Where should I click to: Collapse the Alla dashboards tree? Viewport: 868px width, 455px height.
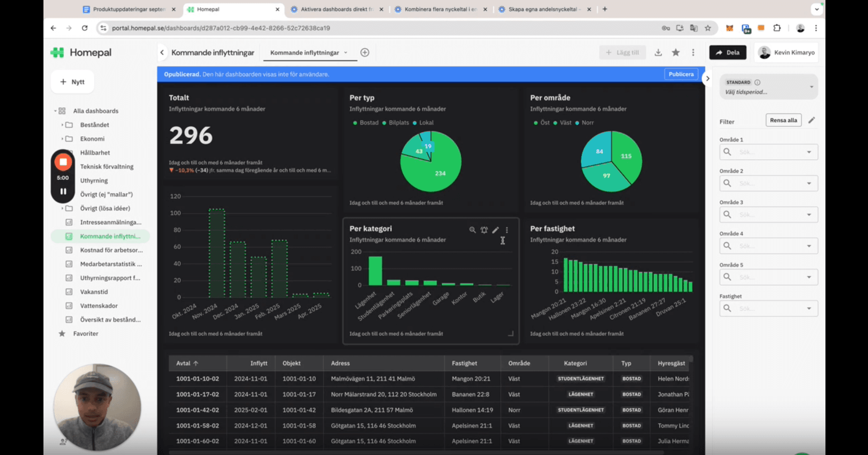click(x=55, y=111)
